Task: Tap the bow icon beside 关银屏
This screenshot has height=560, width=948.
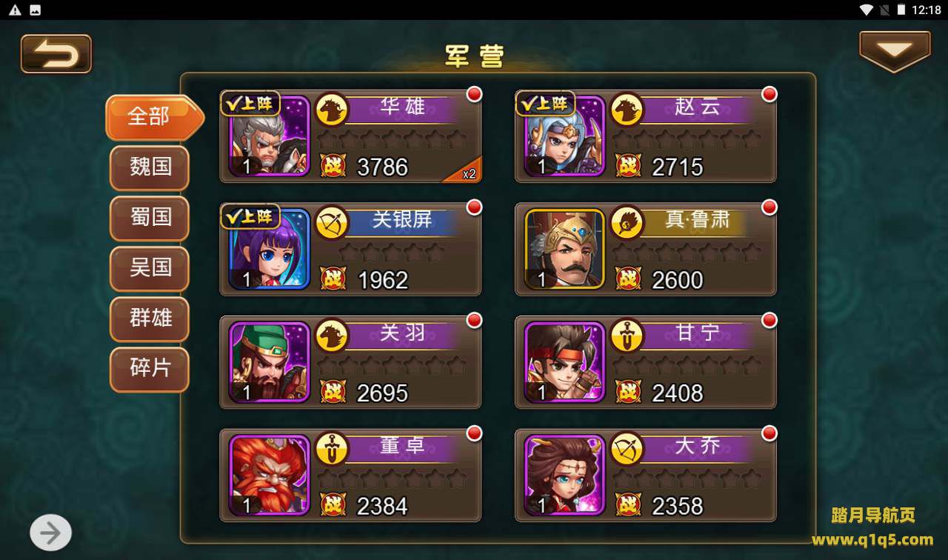Action: 332,221
